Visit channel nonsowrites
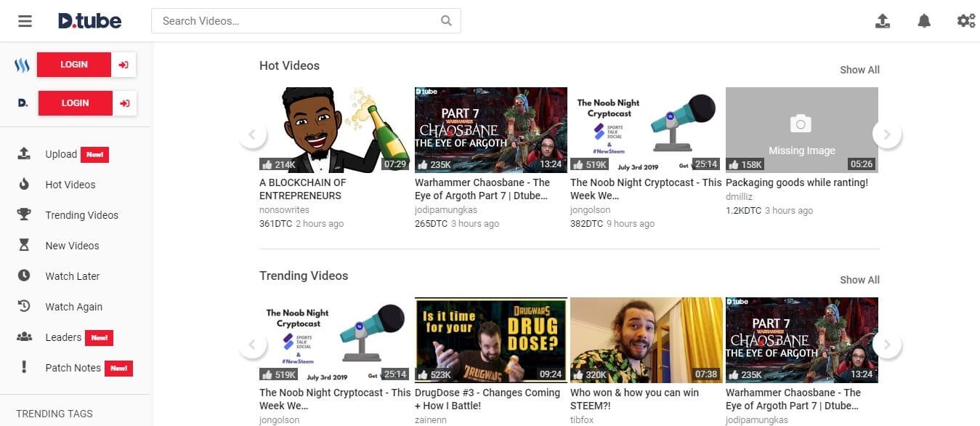This screenshot has width=980, height=426. (284, 210)
